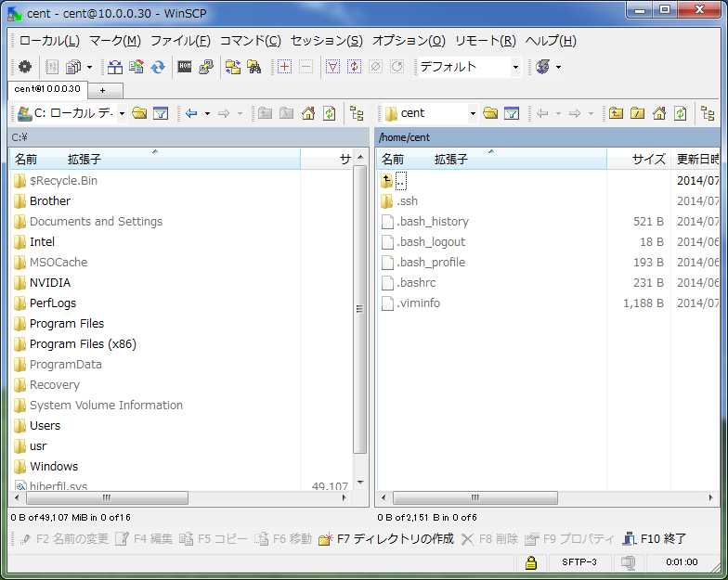
Task: Expand the session globe dropdown arrow
Action: (x=559, y=67)
